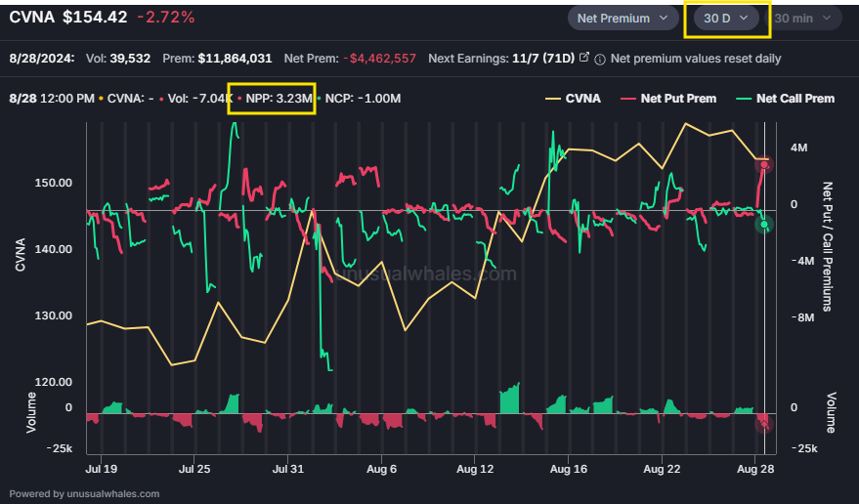
Task: Click the red volume marker at Aug 28
Action: click(763, 424)
